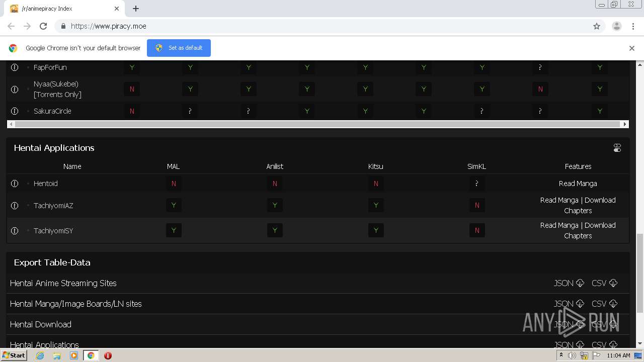This screenshot has width=644, height=362.
Task: Click the horizontal scrollbar of the upper table
Action: pos(317,124)
